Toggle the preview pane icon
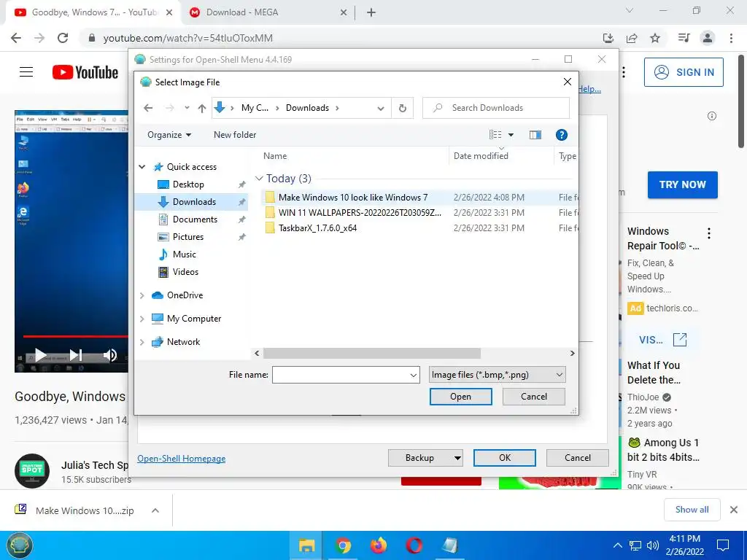747x560 pixels. (x=535, y=135)
